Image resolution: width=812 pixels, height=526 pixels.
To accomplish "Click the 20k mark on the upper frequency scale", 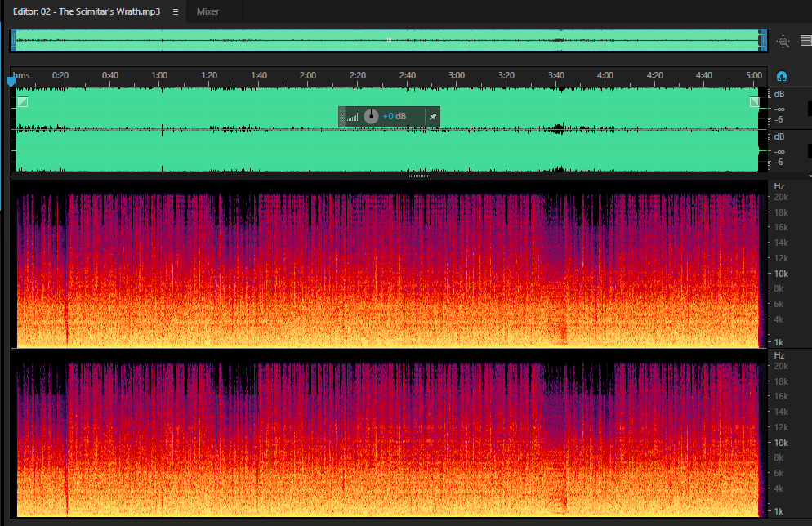I will pos(780,198).
